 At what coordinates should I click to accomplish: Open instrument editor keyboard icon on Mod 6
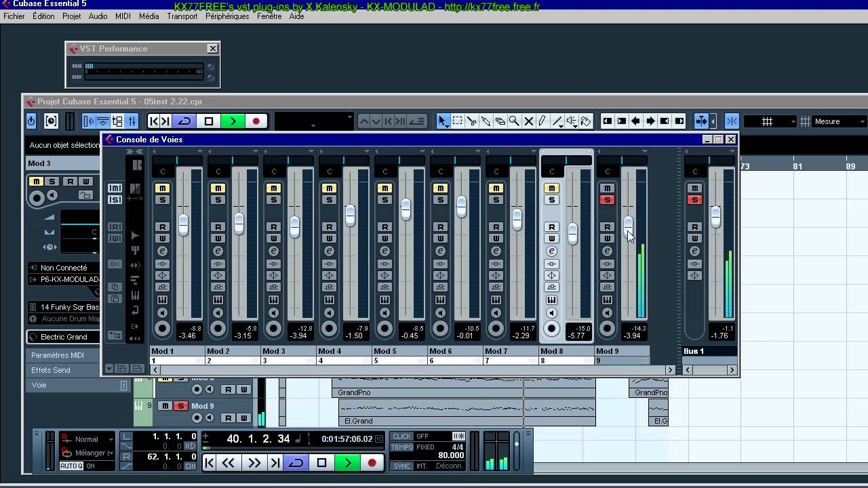(x=441, y=300)
